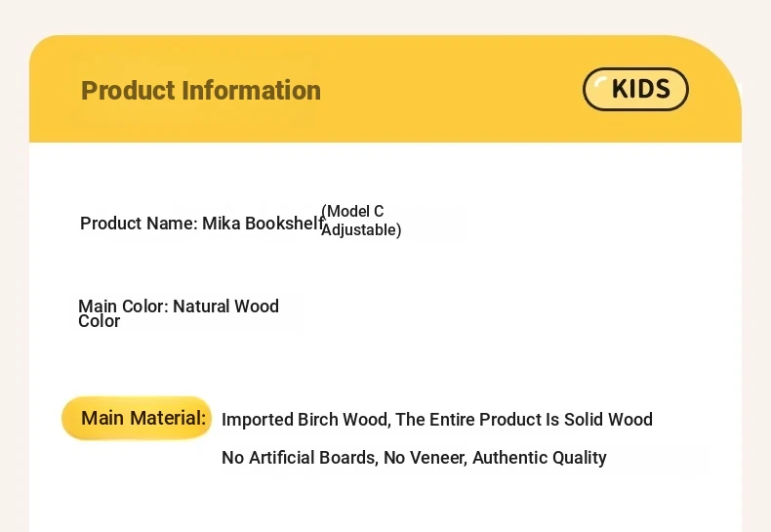Click the Mika Bookshelf name
Image resolution: width=771 pixels, height=532 pixels.
[264, 224]
